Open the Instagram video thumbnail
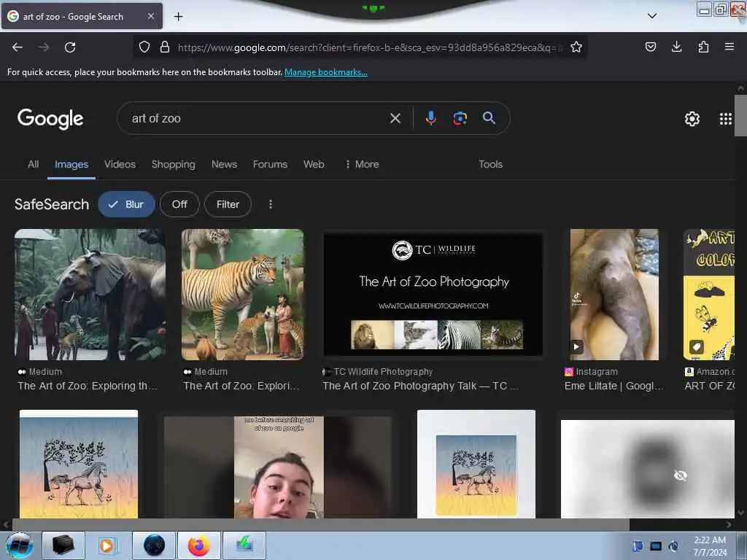This screenshot has height=560, width=747. 614,295
